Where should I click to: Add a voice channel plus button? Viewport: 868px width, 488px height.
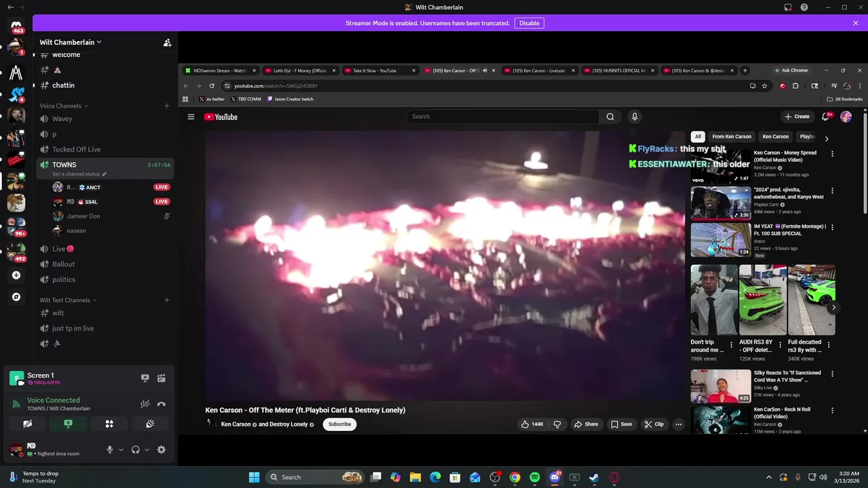(x=167, y=106)
